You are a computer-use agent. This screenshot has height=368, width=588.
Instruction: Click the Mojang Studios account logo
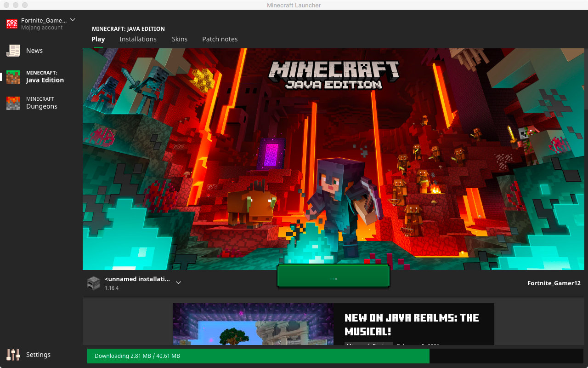12,24
